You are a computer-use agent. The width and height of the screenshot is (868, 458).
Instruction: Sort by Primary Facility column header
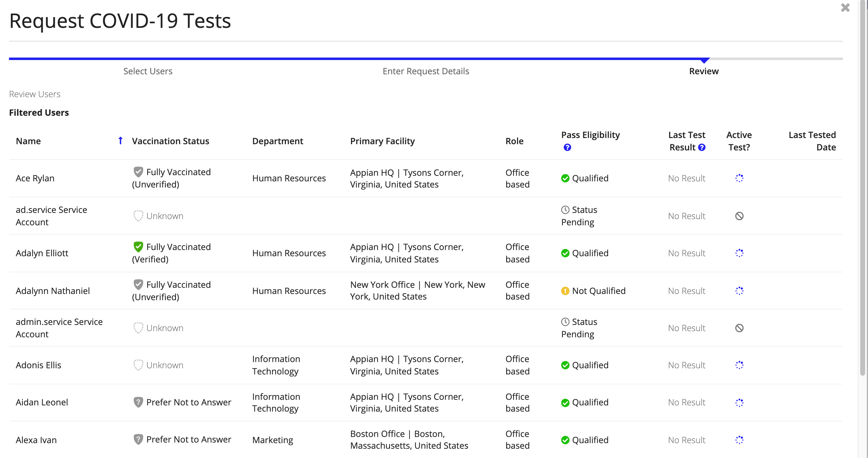pos(383,141)
